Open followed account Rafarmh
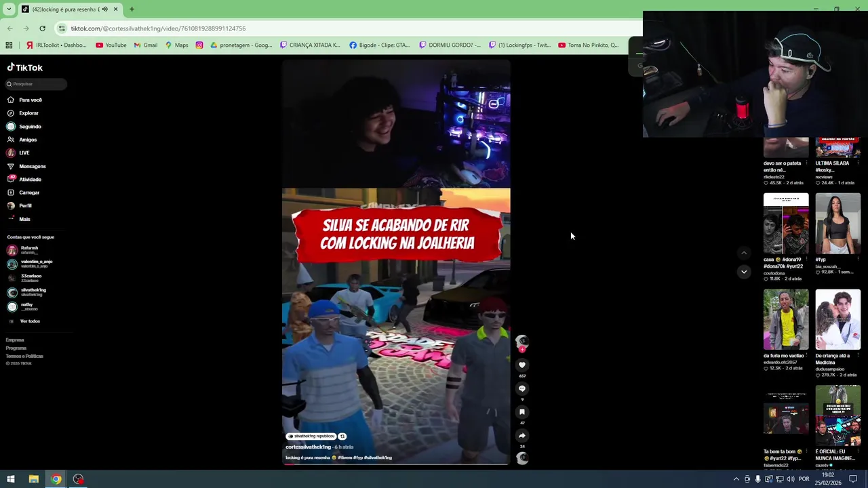868x488 pixels. coord(23,250)
